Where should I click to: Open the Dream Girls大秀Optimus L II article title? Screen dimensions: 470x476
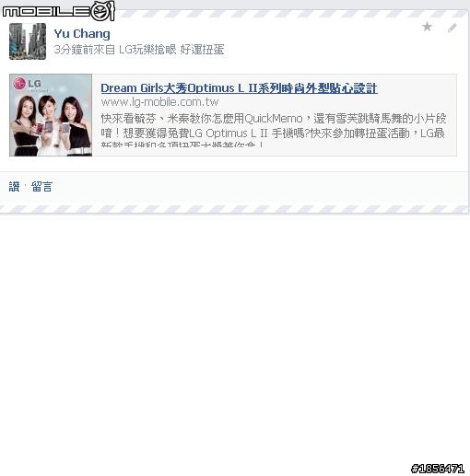coord(239,88)
